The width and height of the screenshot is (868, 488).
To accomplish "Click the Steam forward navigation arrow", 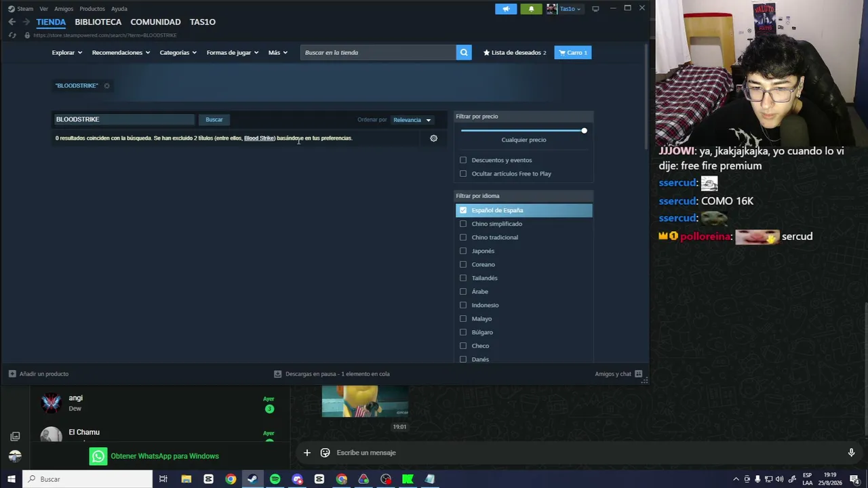I will coord(26,22).
